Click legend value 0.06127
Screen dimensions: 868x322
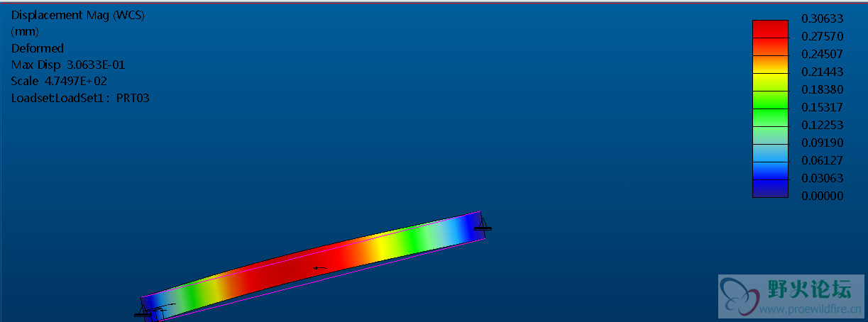pyautogui.click(x=822, y=160)
